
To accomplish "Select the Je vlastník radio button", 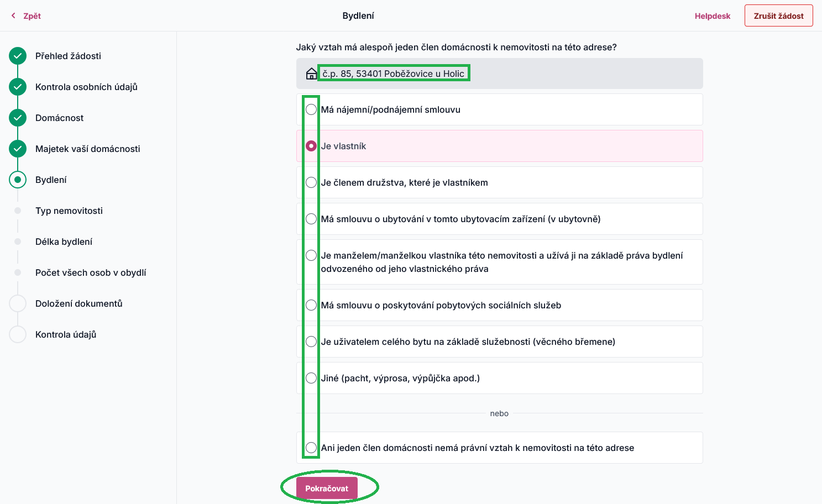I will (311, 146).
